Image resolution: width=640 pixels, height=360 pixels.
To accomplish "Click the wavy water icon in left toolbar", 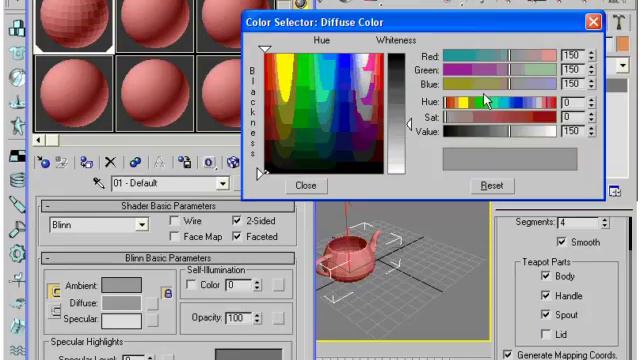I will pos(17,350).
